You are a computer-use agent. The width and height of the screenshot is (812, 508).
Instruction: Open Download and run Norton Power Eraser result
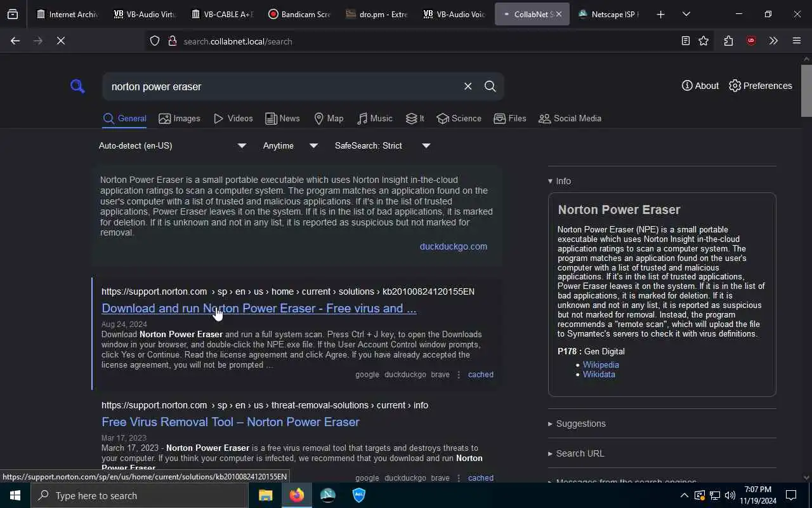coord(259,308)
